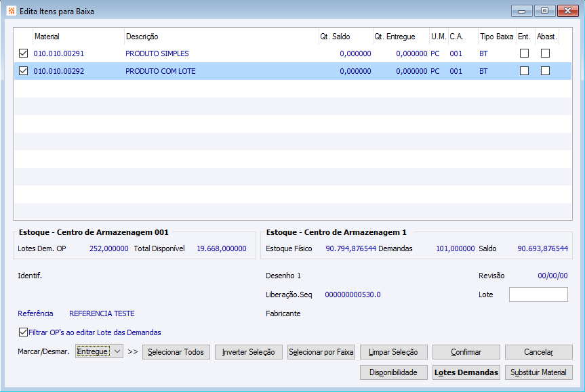
Task: Click the Substituir Material button
Action: tap(539, 372)
